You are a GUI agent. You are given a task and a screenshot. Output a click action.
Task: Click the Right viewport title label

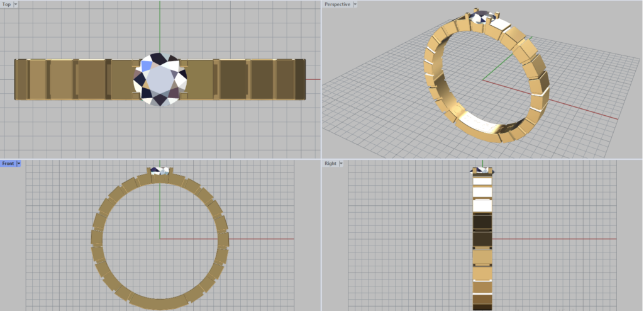(x=330, y=164)
